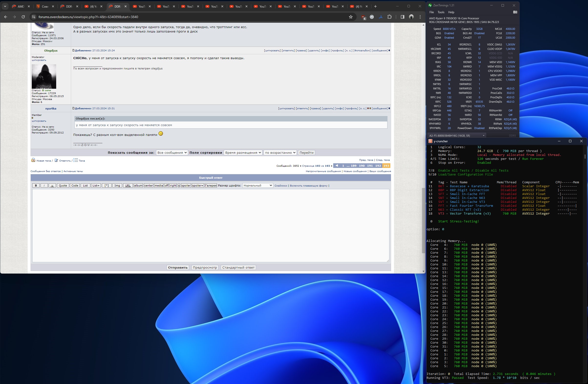This screenshot has width=588, height=384.
Task: Open the 'Время размещения' sort field dropdown
Action: [x=243, y=153]
